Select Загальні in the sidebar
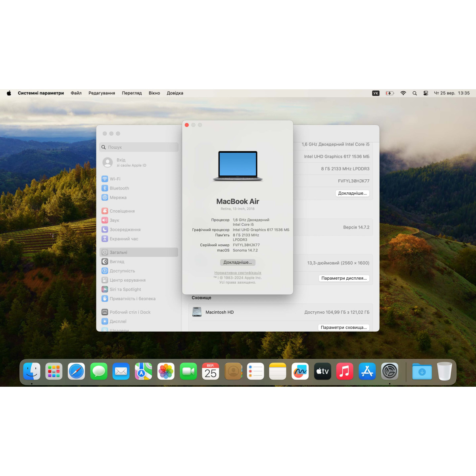Viewport: 476px width, 476px height. tap(139, 252)
